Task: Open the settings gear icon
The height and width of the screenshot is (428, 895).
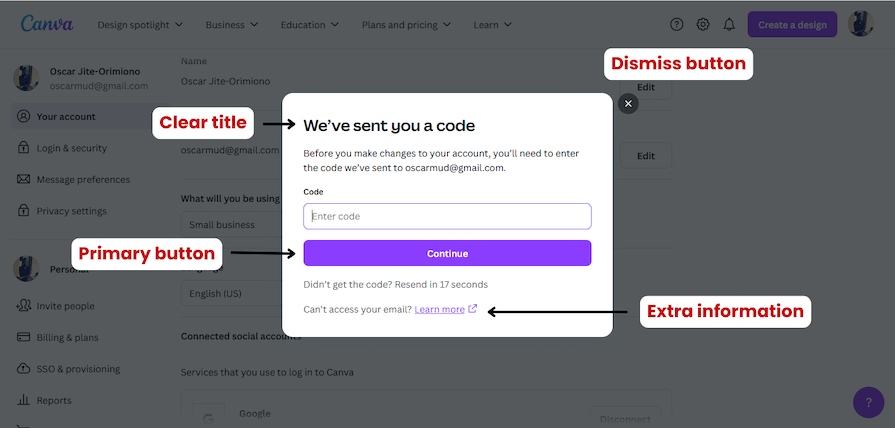Action: (703, 24)
